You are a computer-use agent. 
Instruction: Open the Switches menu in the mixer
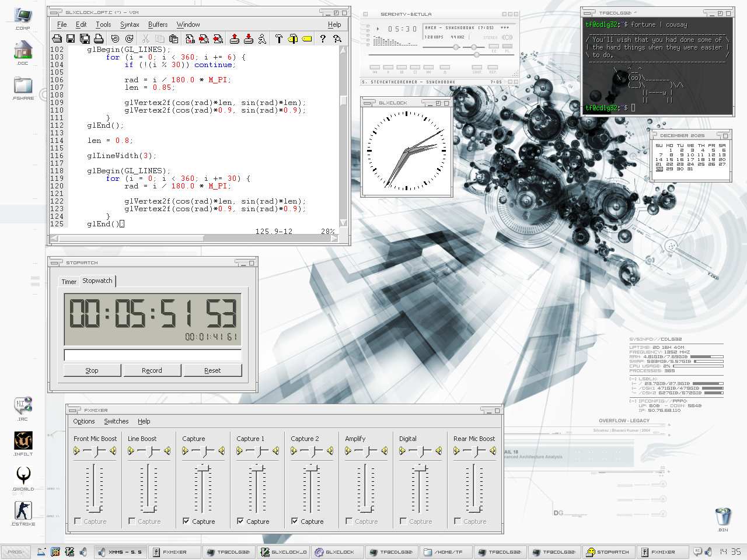[x=116, y=421]
